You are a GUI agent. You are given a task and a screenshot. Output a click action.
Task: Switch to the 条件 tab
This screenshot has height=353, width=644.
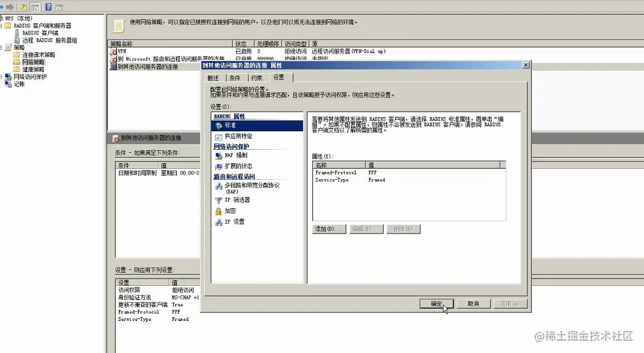(x=235, y=78)
